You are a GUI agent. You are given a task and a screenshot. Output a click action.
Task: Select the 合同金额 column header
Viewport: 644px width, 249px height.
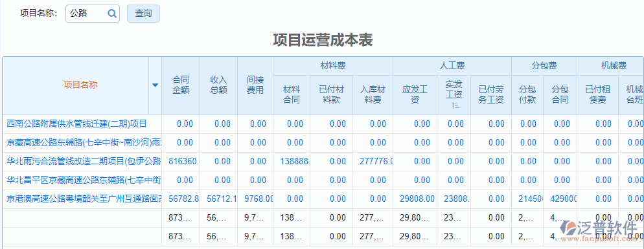click(181, 85)
